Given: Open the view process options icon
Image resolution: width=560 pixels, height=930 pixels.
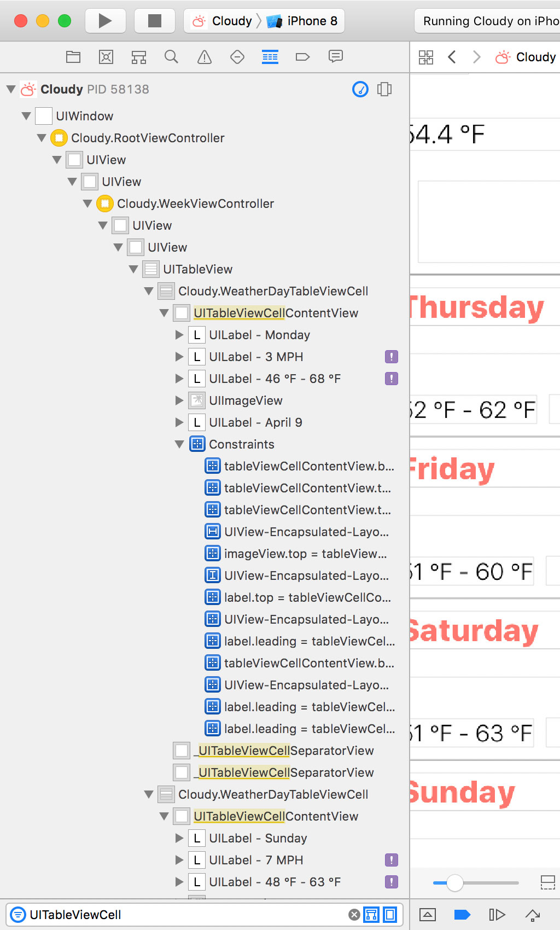Looking at the screenshot, I should tap(384, 89).
